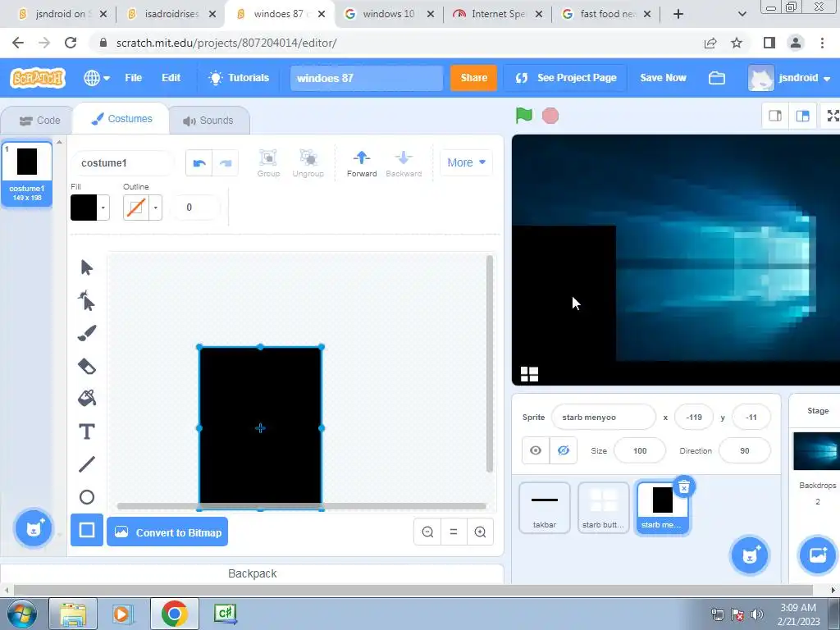Screen dimensions: 840x630
Task: Hide the sprite with crossed eye icon
Action: point(563,450)
